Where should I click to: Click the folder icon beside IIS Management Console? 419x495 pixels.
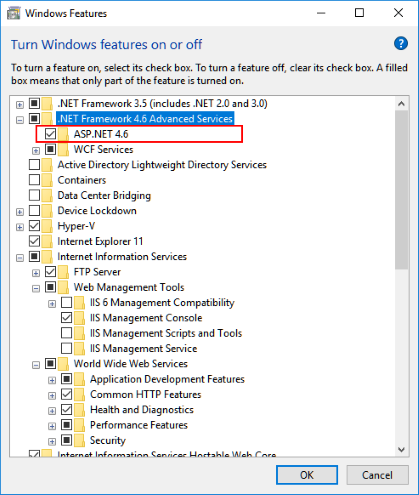[x=80, y=318]
